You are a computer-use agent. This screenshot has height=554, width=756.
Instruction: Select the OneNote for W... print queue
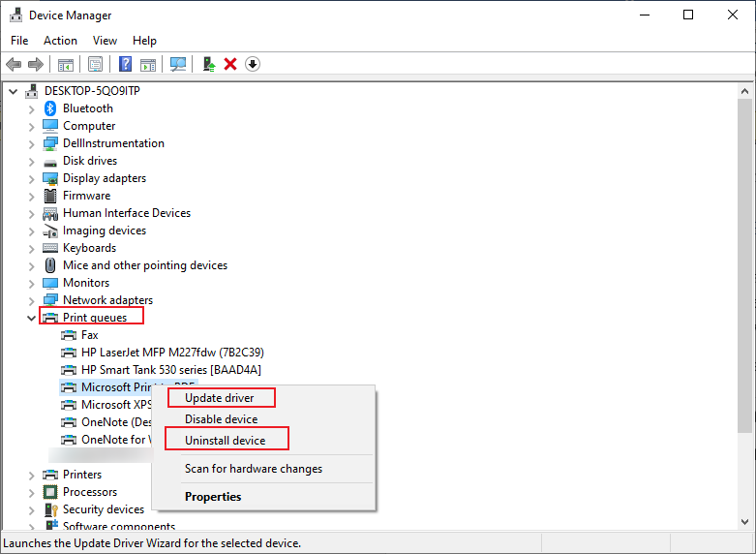116,440
